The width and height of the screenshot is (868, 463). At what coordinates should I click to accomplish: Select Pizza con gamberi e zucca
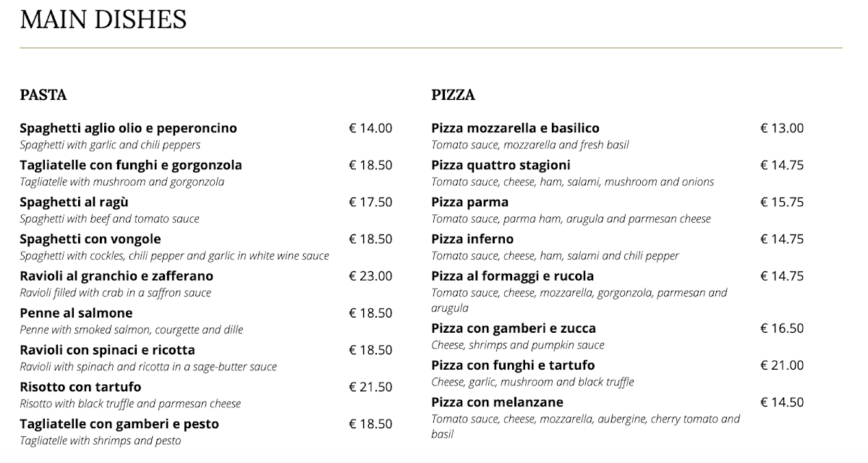(514, 328)
